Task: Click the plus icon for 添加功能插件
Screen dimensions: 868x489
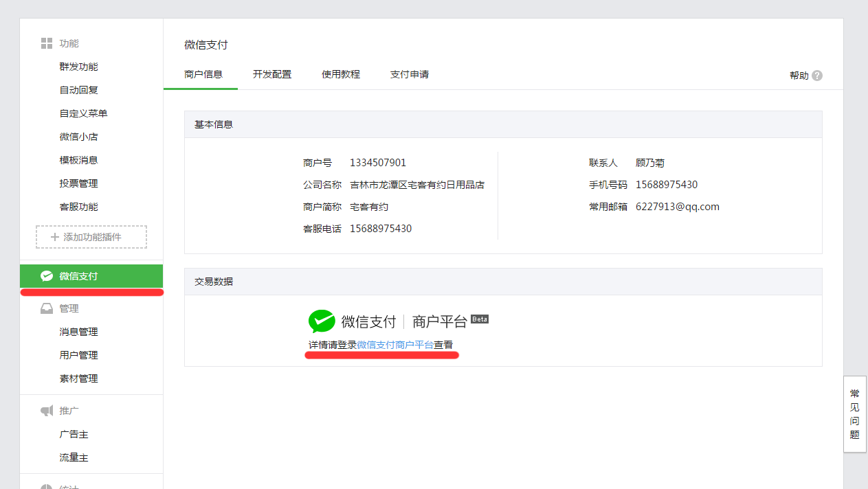Action: point(55,237)
